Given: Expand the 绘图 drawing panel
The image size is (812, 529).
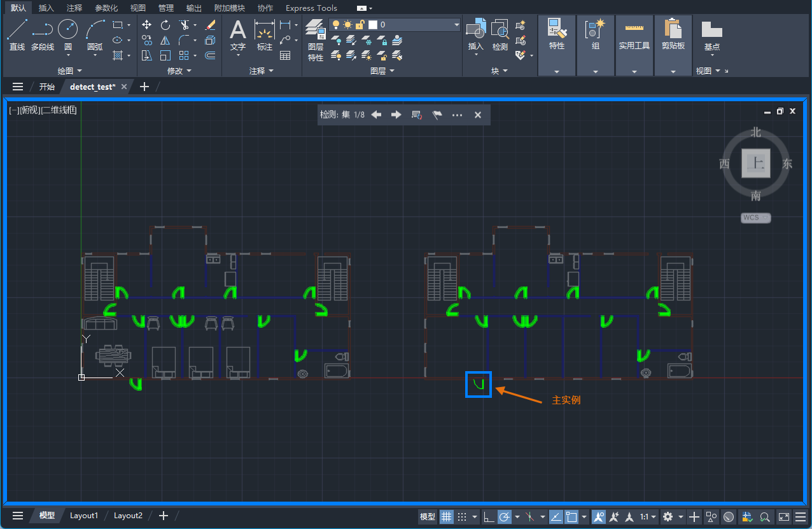Looking at the screenshot, I should click(x=70, y=70).
